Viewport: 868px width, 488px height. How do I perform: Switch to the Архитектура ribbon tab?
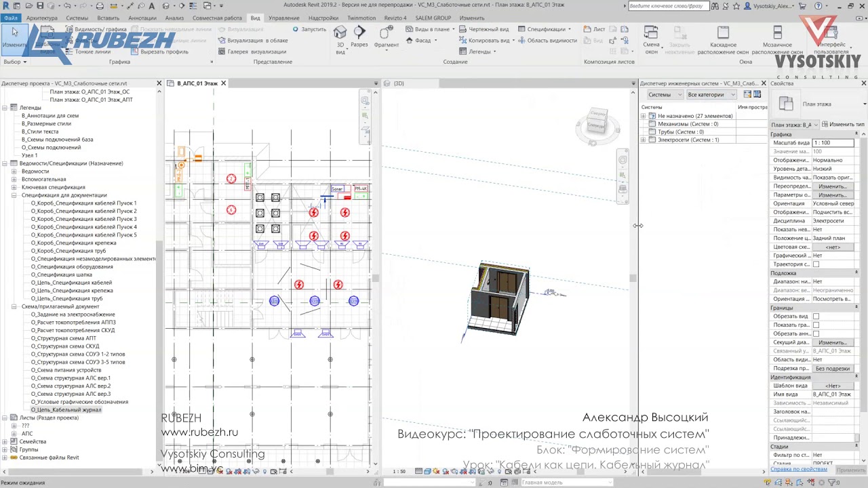pos(42,18)
